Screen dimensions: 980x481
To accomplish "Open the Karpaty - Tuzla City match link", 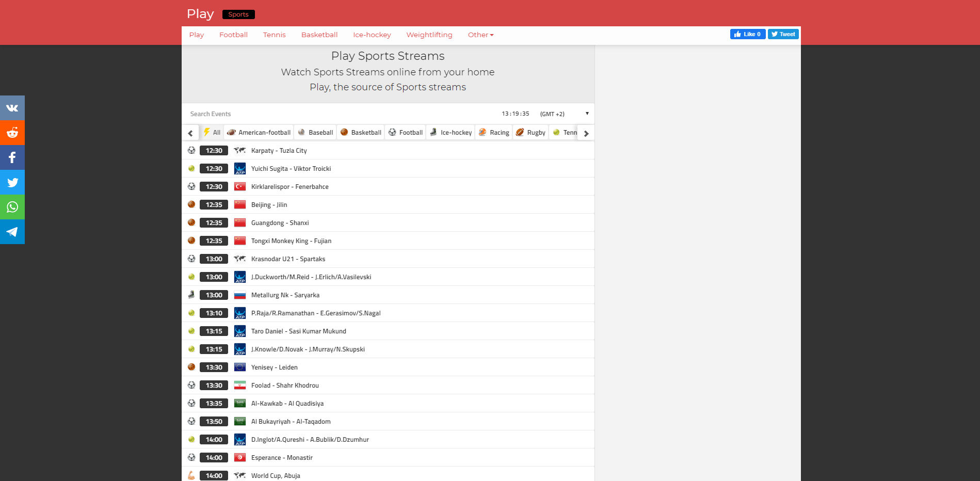I will (x=279, y=150).
